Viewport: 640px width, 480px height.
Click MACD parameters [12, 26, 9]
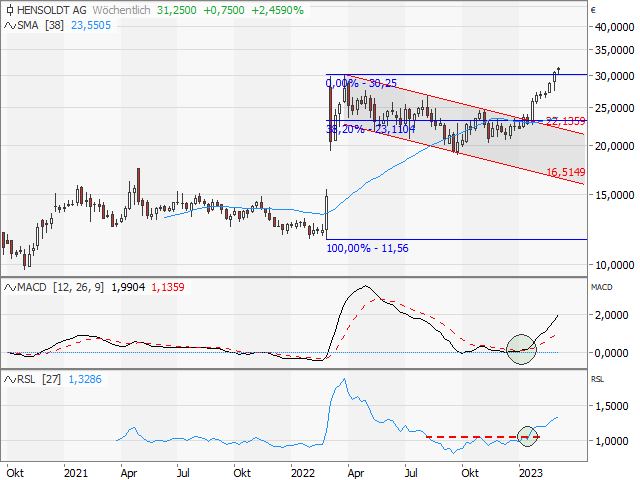click(78, 287)
